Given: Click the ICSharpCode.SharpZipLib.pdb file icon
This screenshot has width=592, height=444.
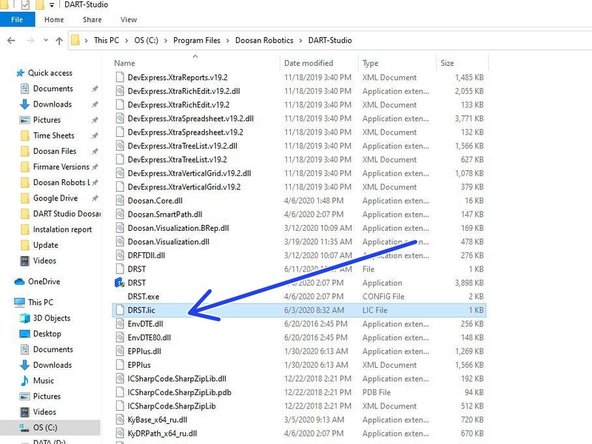Looking at the screenshot, I should [x=120, y=392].
